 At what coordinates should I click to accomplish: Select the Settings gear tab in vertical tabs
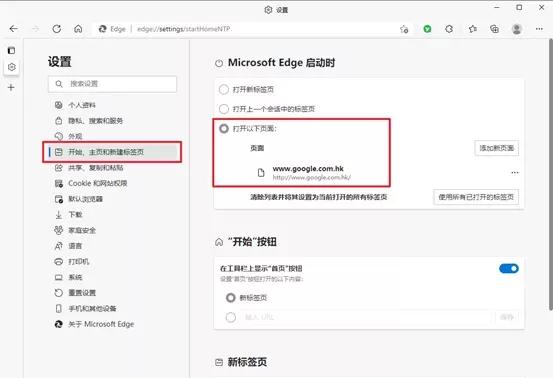pos(11,67)
